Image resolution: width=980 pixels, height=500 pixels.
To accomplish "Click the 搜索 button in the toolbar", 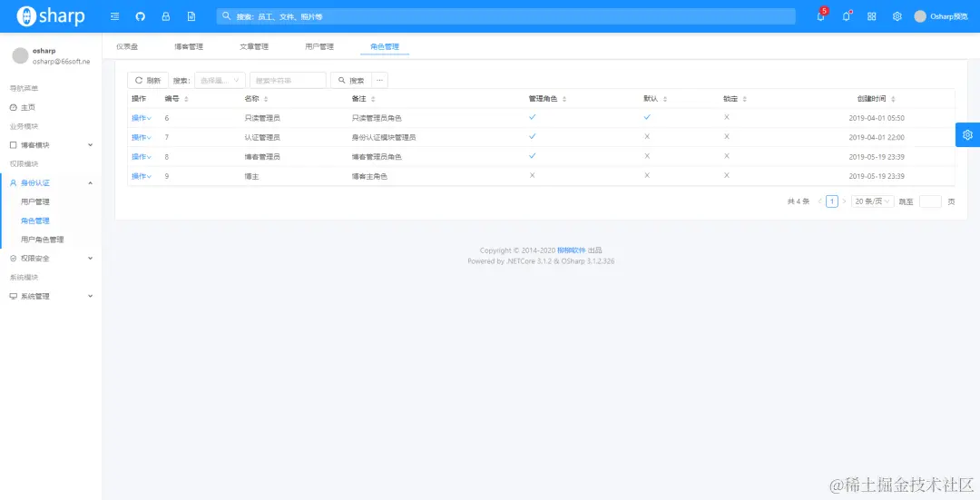I will (x=351, y=80).
